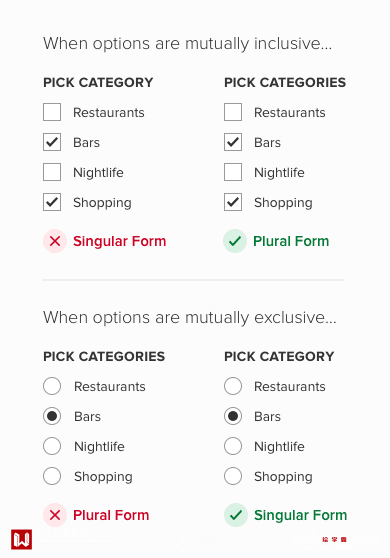Image resolution: width=390 pixels, height=558 pixels.
Task: Click the red X icon beside Singular Form
Action: [55, 241]
